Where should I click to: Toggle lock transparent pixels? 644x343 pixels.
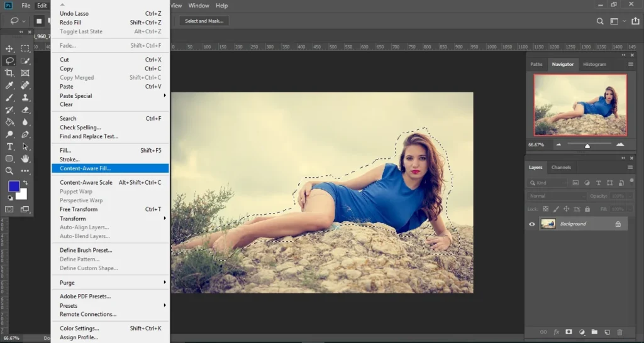545,209
